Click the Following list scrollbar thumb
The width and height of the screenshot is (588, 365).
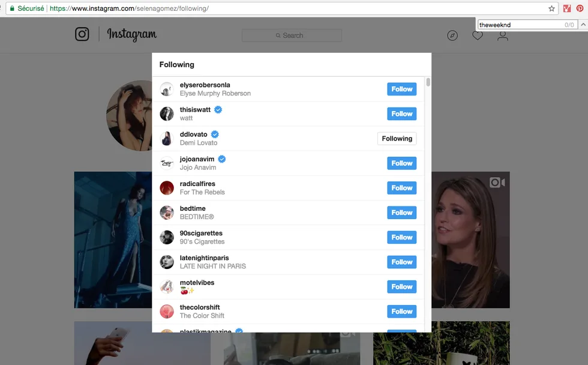click(x=428, y=82)
